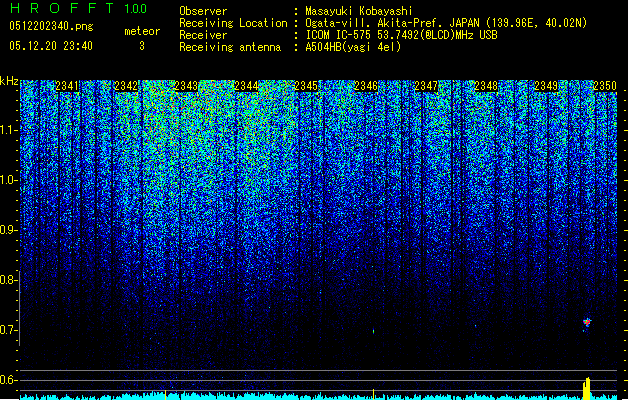This screenshot has height=400, width=629.
Task: Click the 2350 time marker
Action: 605,86
